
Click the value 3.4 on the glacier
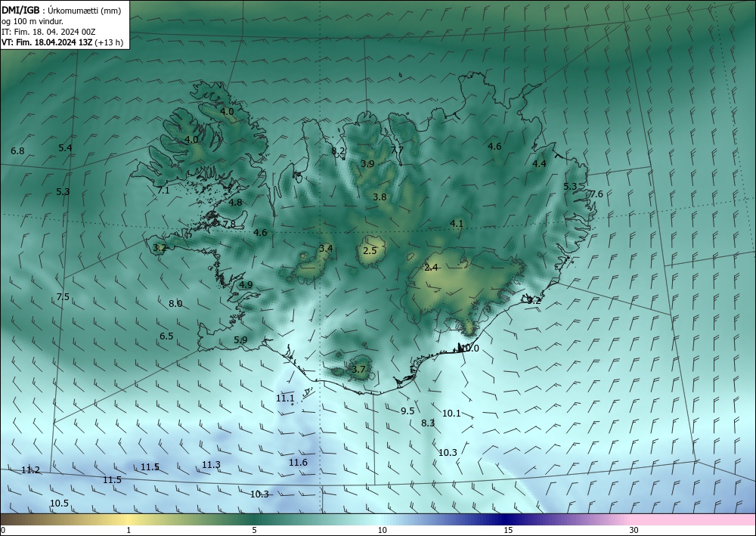(x=326, y=248)
